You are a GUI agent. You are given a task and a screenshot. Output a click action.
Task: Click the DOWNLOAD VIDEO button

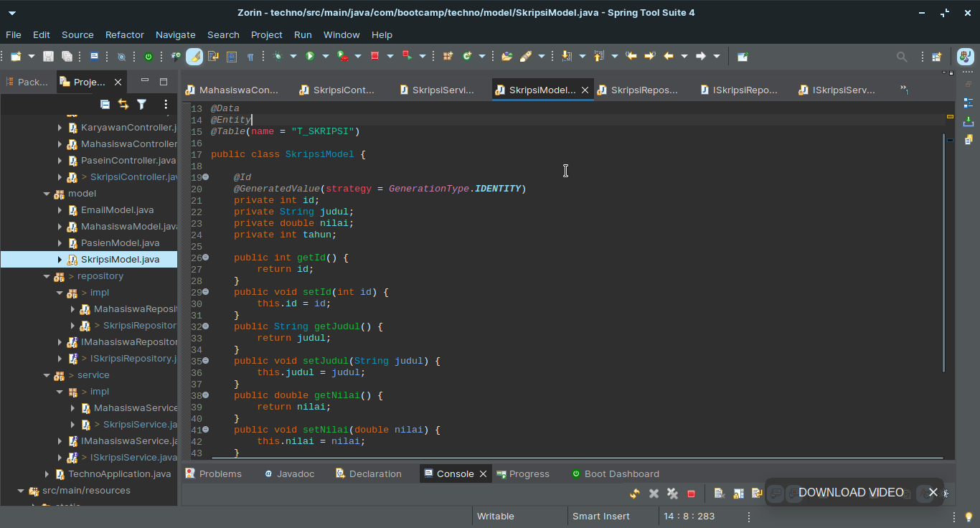pyautogui.click(x=851, y=492)
